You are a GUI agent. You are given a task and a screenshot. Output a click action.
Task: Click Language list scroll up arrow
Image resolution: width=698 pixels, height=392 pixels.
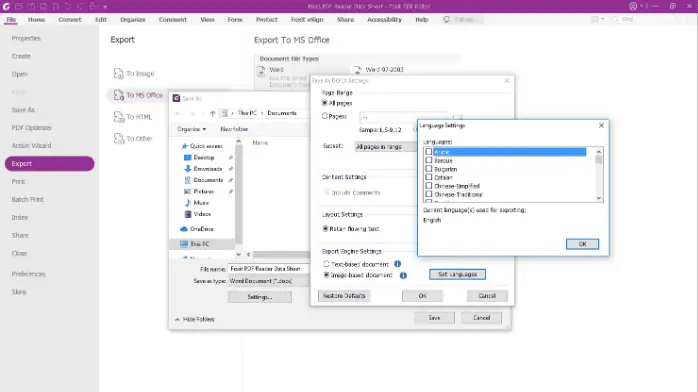[x=599, y=152]
